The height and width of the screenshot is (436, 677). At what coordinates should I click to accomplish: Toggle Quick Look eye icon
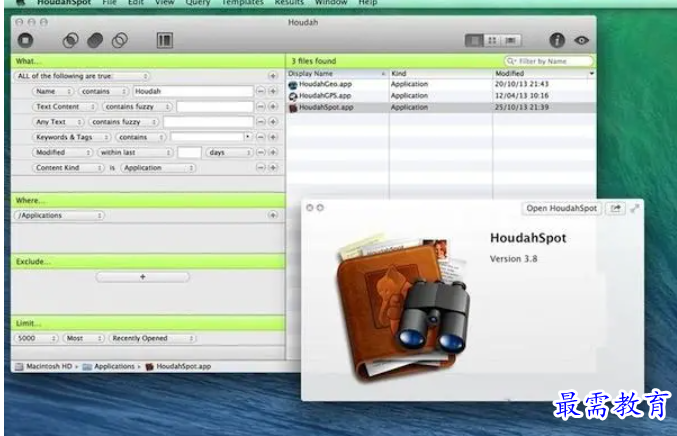click(582, 40)
